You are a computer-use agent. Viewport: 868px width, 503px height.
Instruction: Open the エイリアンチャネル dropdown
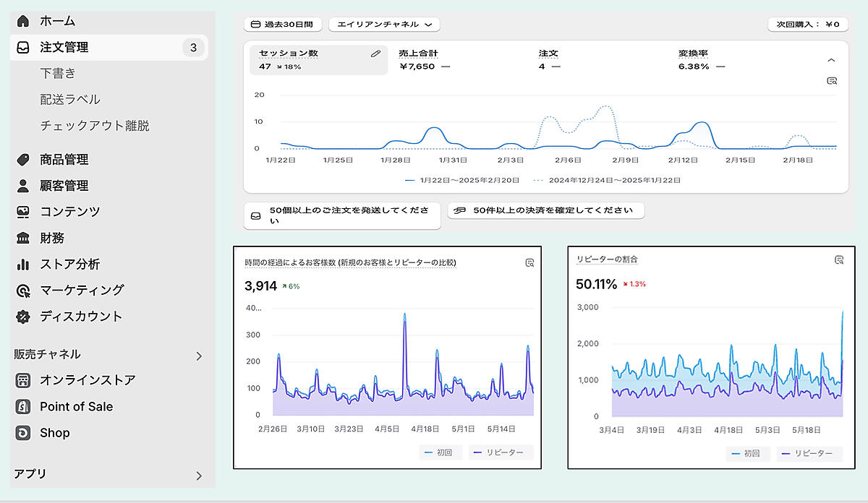(384, 25)
